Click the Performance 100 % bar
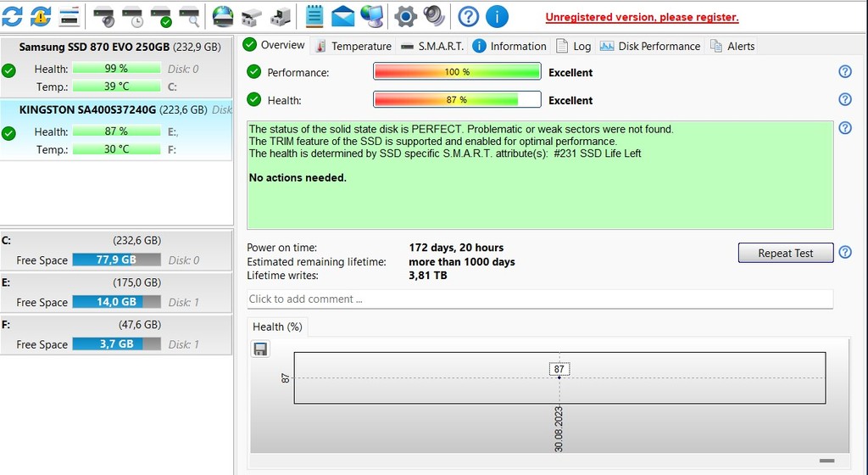The image size is (868, 475). tap(457, 72)
